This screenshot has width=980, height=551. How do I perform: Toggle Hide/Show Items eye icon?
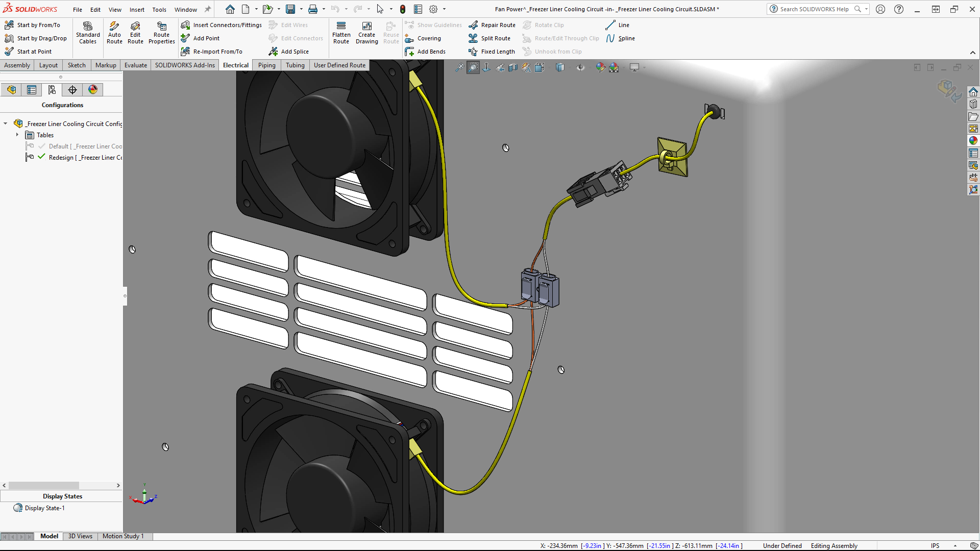point(580,67)
